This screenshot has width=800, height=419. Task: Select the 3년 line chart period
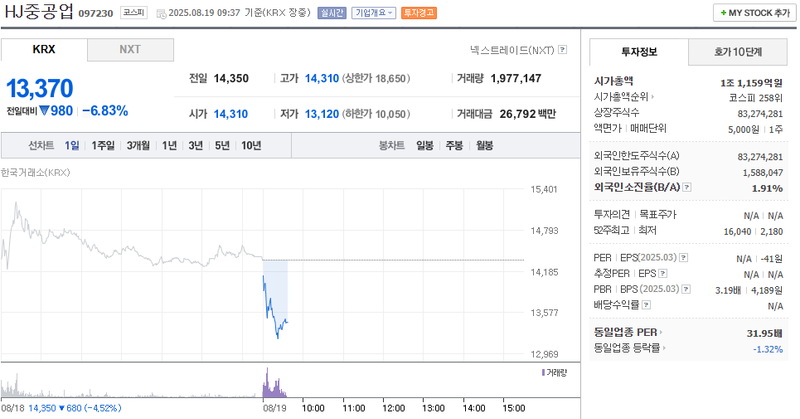click(195, 145)
